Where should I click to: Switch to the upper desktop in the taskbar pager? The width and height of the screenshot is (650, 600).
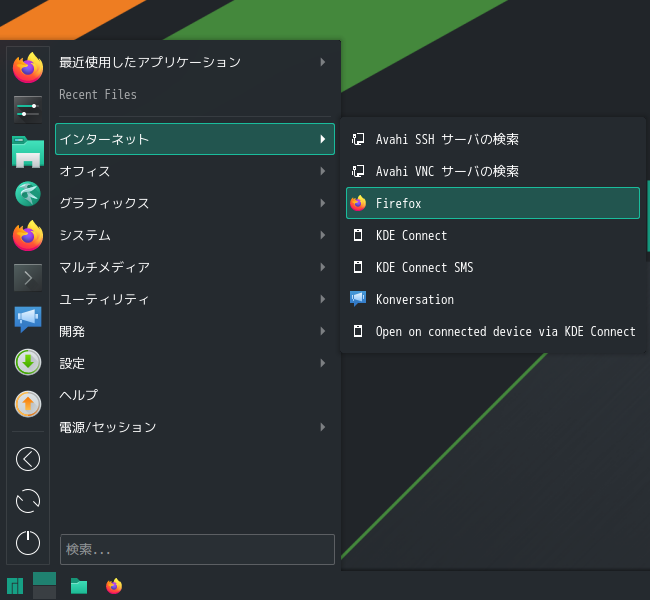[44, 579]
